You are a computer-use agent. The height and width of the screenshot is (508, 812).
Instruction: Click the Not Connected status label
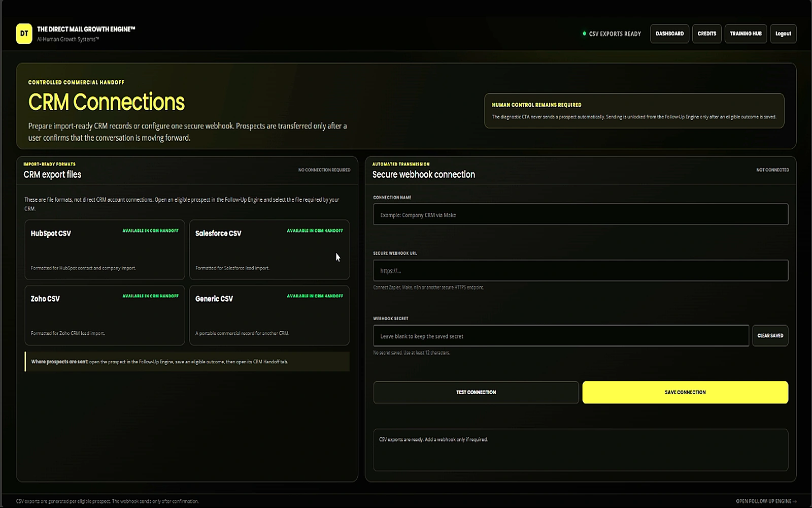click(772, 170)
